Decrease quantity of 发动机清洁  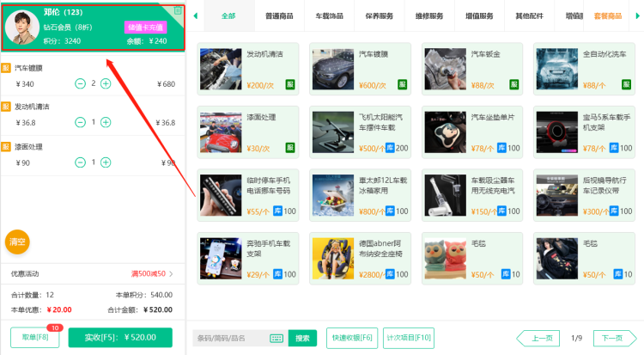point(80,122)
